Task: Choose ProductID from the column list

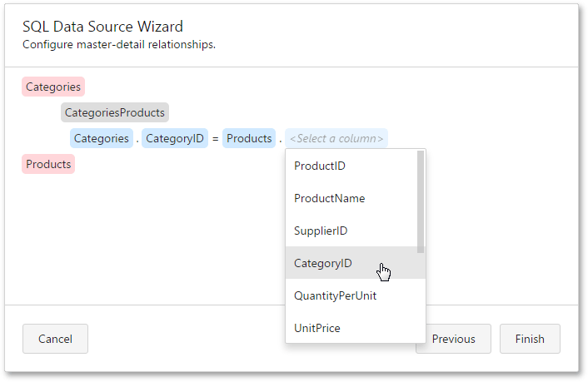Action: pyautogui.click(x=320, y=166)
